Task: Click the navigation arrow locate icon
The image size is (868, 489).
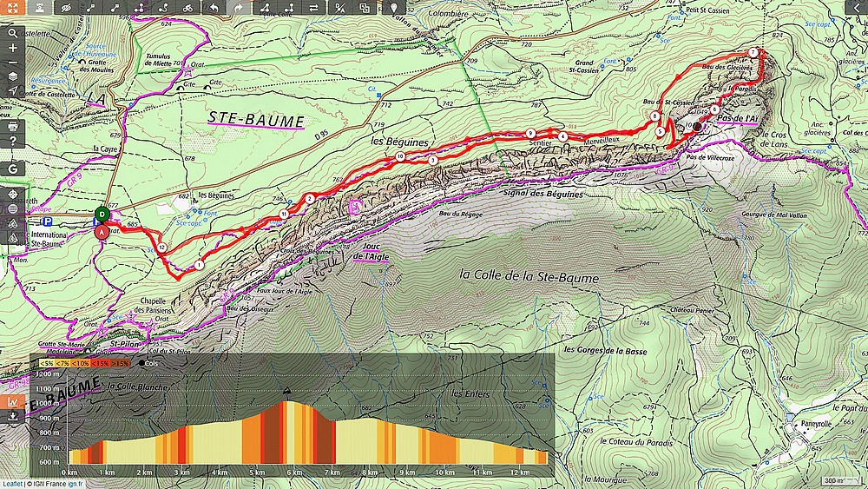Action: (13, 91)
